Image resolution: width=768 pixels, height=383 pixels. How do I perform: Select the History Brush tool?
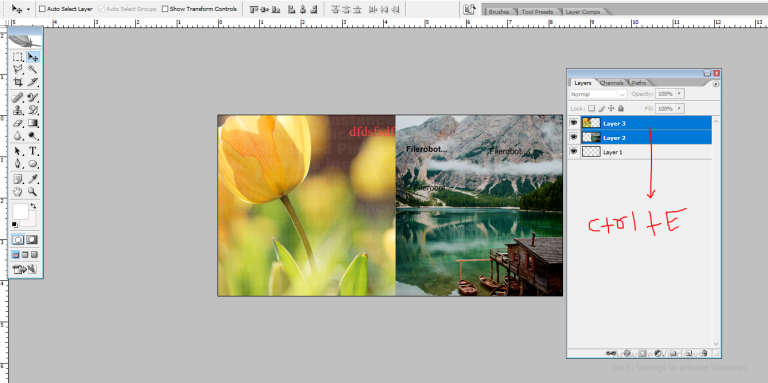pyautogui.click(x=33, y=110)
